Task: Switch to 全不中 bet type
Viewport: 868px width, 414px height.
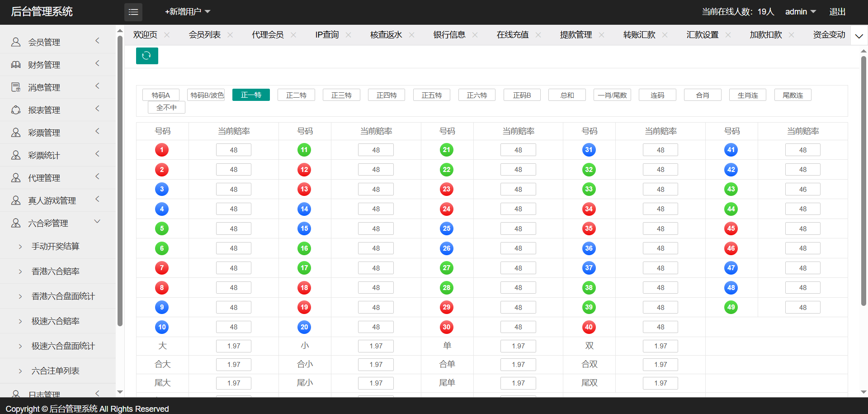Action: point(166,108)
